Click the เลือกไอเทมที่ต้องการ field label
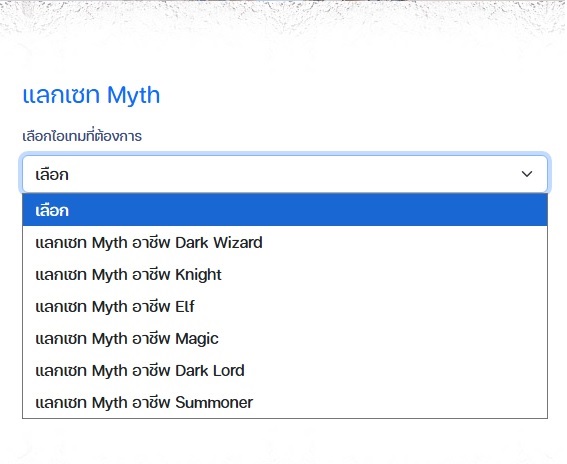 (x=82, y=136)
